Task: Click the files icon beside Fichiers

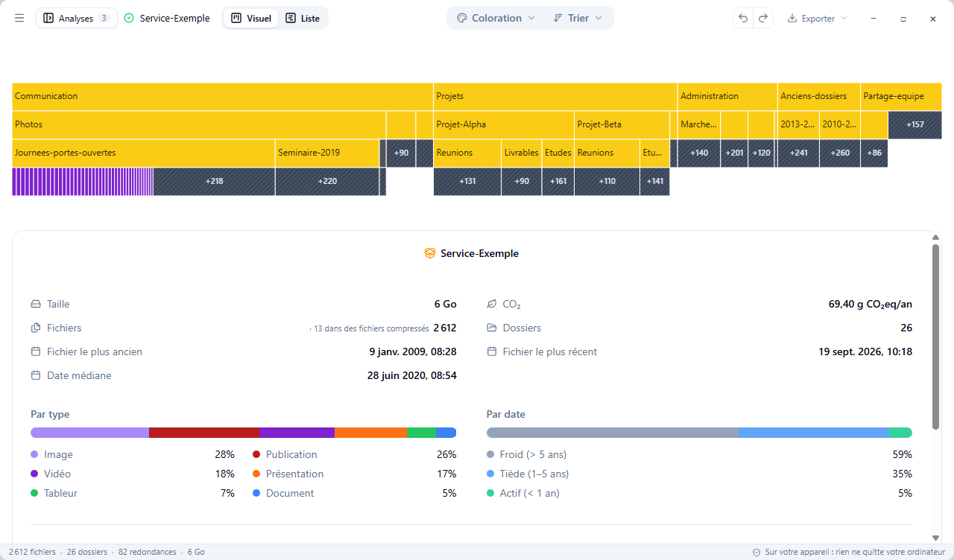Action: [x=36, y=328]
